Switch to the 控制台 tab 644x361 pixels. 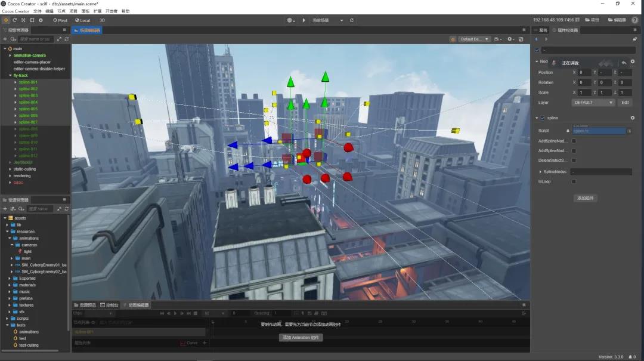point(110,305)
